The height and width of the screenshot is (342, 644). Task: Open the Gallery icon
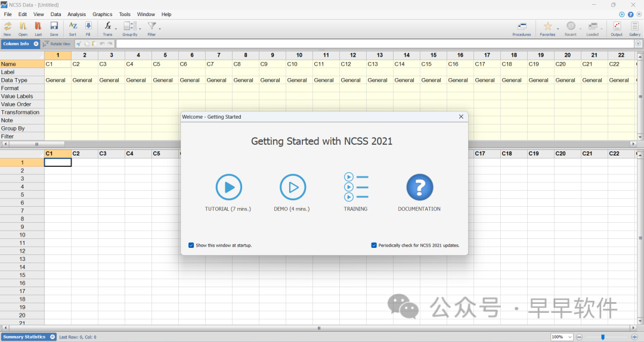click(x=634, y=26)
